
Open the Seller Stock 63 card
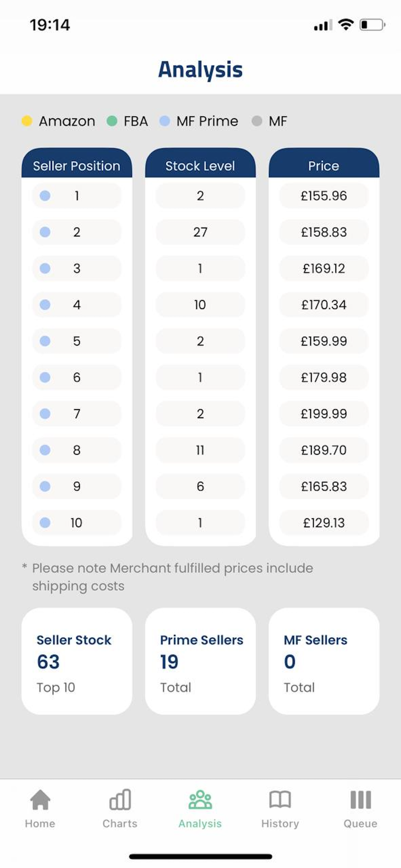click(x=76, y=661)
